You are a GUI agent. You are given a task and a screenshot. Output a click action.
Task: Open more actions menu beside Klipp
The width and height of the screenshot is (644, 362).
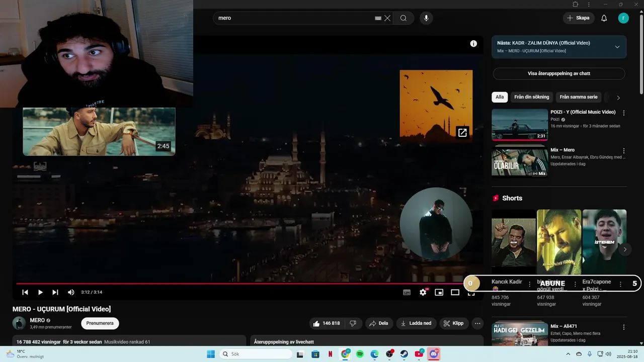477,323
